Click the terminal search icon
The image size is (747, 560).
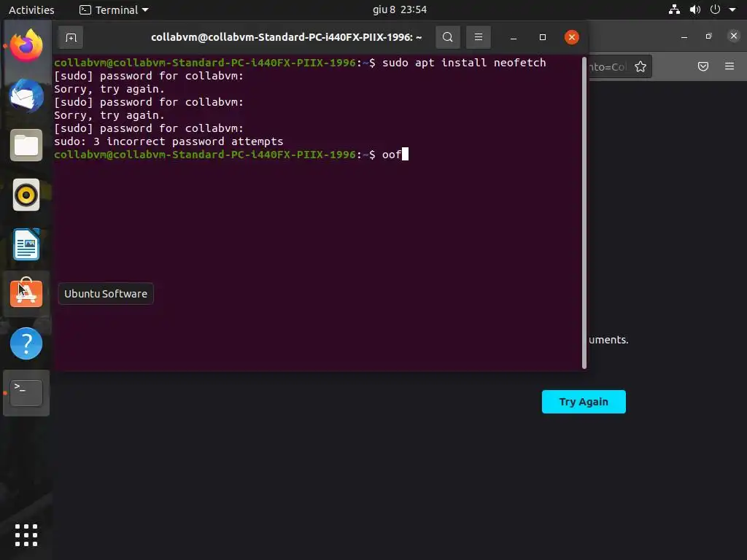[x=447, y=37]
